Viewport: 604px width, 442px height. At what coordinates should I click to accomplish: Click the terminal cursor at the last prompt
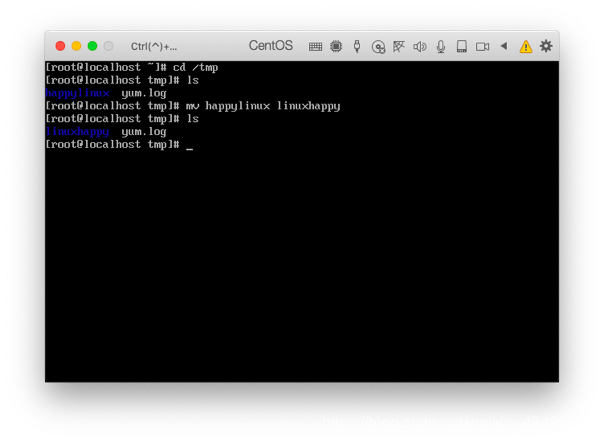190,148
